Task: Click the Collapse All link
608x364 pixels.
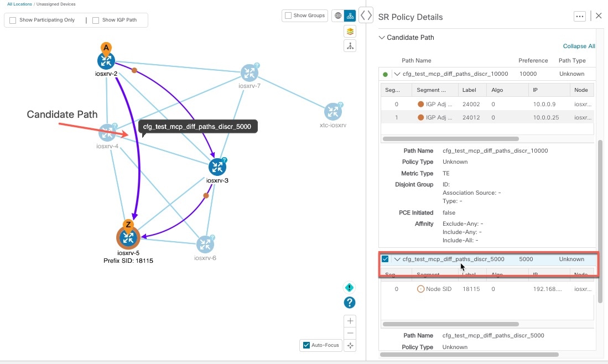Action: point(579,46)
